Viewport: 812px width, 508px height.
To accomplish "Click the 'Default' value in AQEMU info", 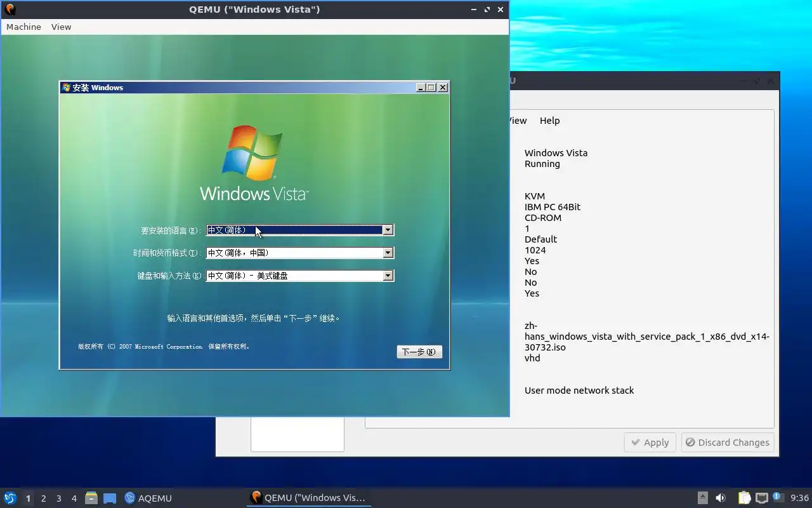I will point(541,239).
